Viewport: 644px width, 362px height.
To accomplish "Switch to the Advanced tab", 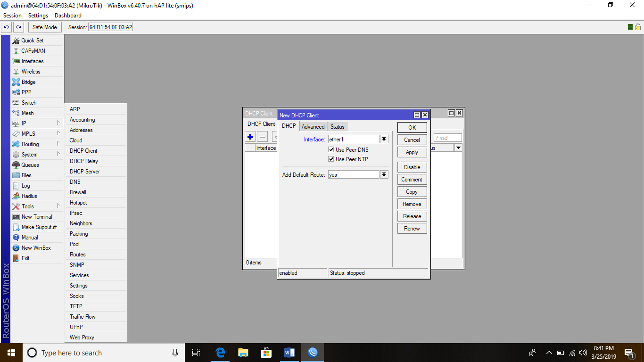I will click(x=313, y=126).
